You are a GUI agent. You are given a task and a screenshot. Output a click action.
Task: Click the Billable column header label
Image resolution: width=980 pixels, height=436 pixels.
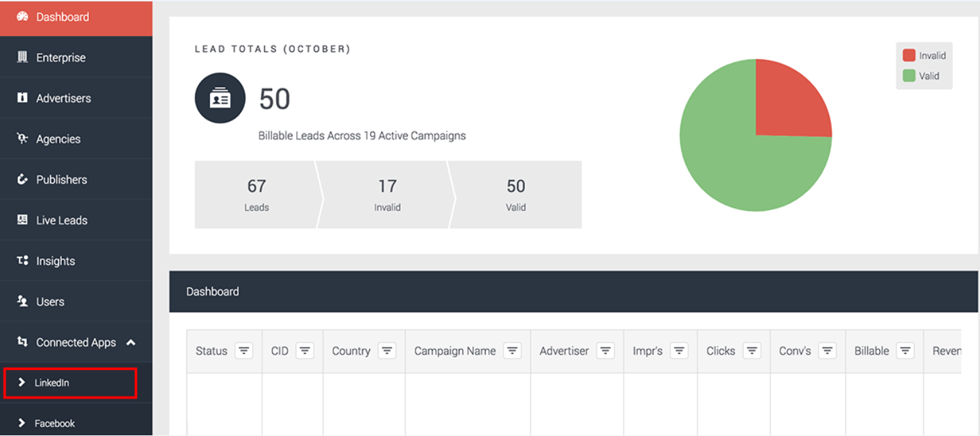click(x=871, y=351)
